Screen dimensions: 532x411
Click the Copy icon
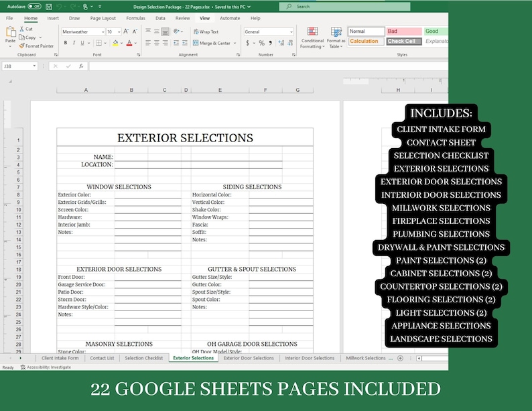pos(22,38)
